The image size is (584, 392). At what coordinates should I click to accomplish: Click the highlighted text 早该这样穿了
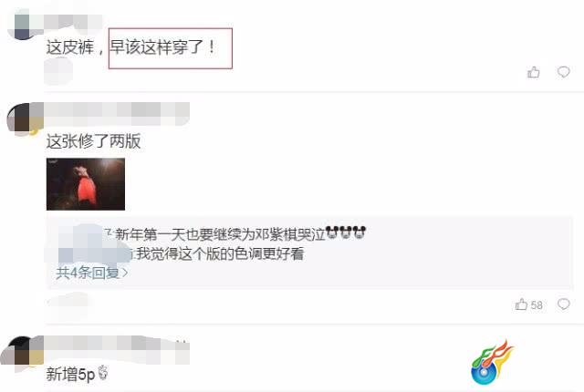(162, 47)
